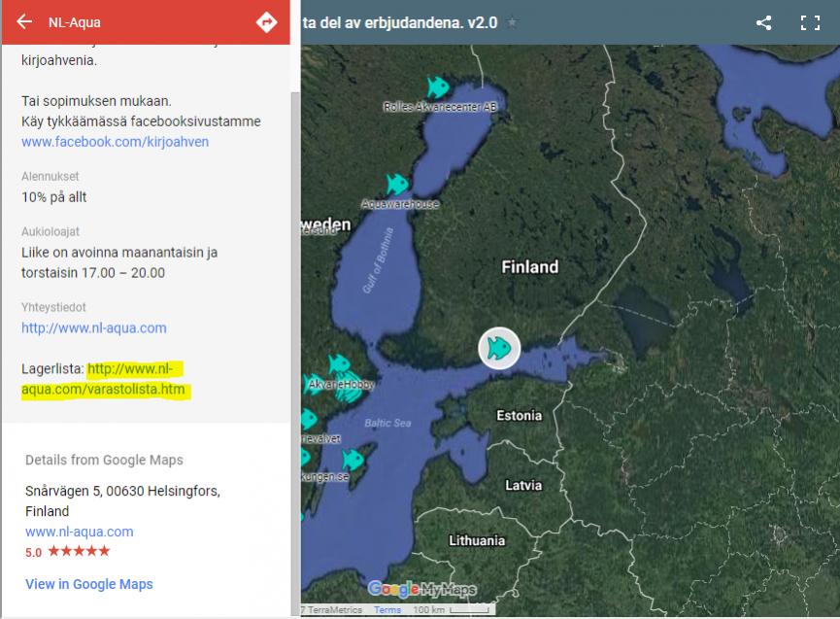The image size is (840, 619).
Task: Open the map in full screen
Action: [810, 22]
